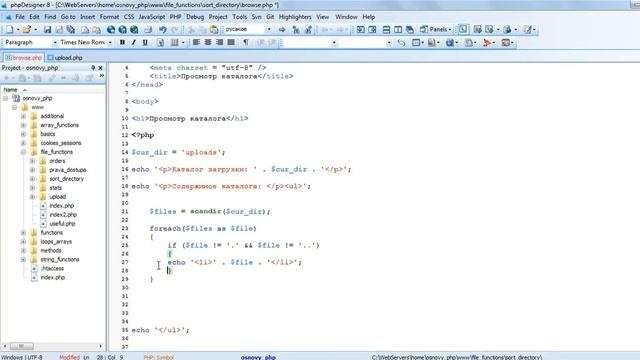Select the prava_dostupa folder

68,170
